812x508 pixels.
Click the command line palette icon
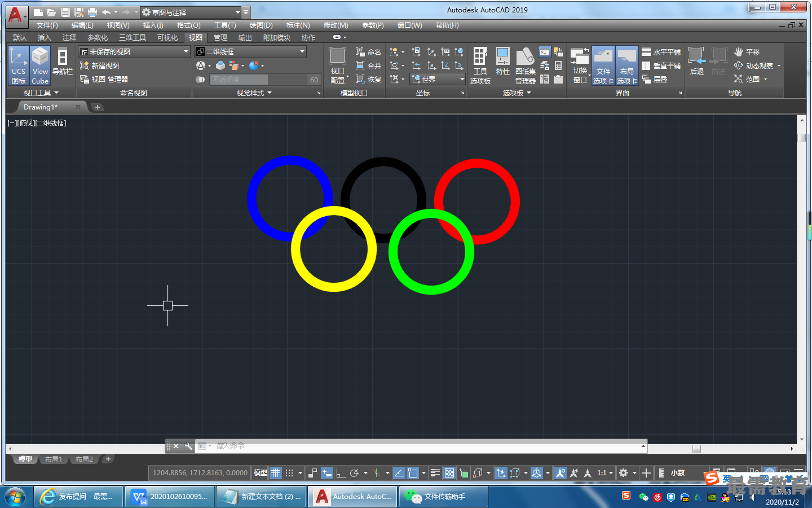tap(545, 52)
